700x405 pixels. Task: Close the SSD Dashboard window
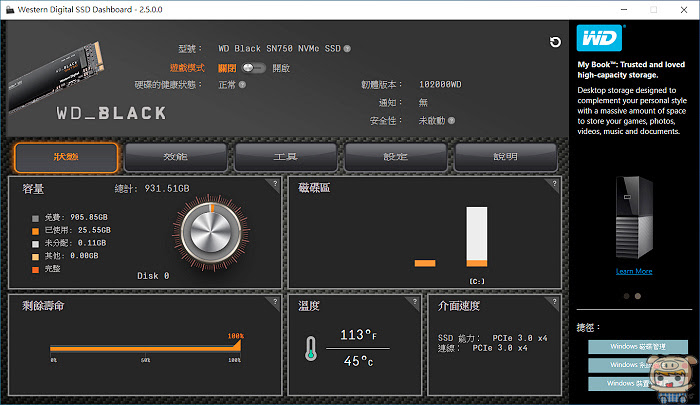(684, 9)
